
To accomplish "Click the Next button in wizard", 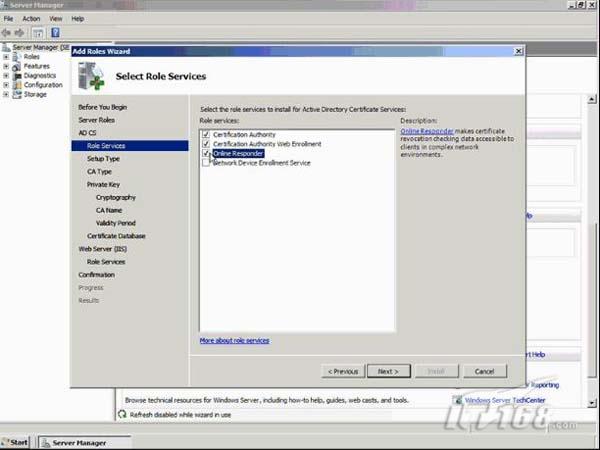I will pyautogui.click(x=387, y=371).
